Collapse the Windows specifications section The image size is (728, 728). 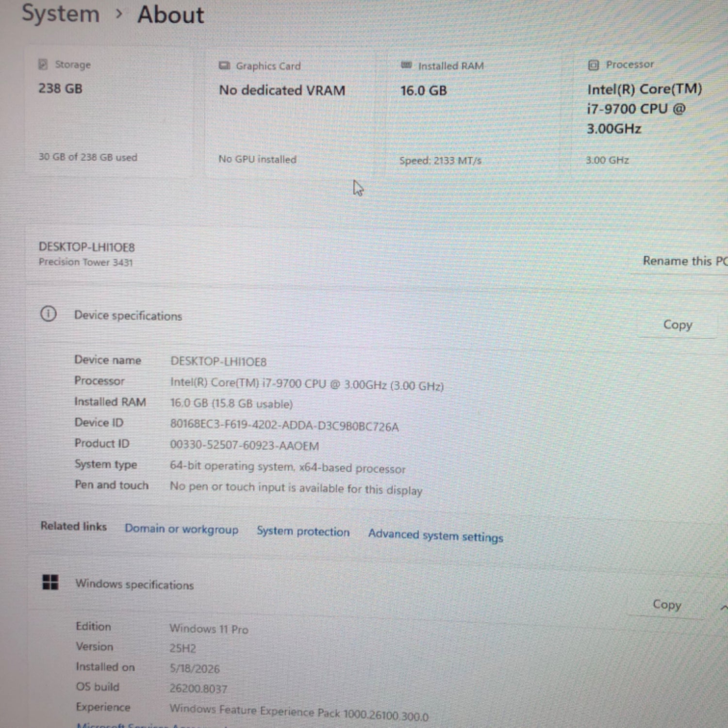point(723,608)
